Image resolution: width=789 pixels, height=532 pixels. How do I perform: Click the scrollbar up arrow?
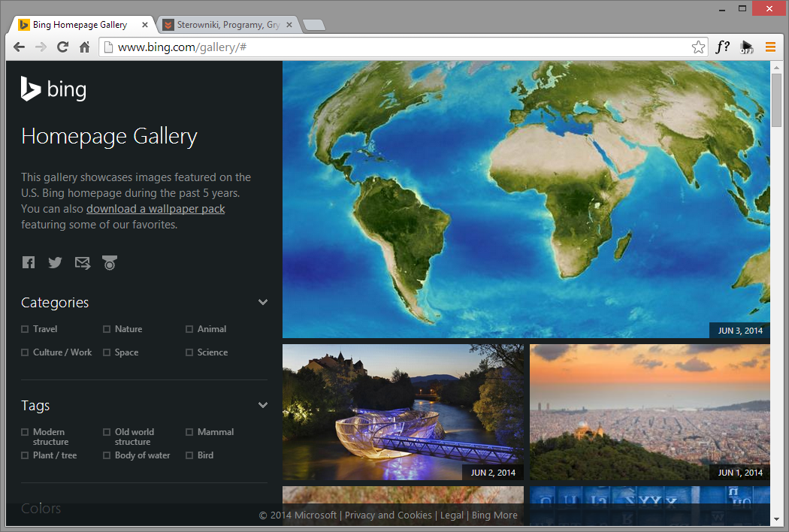coord(776,67)
